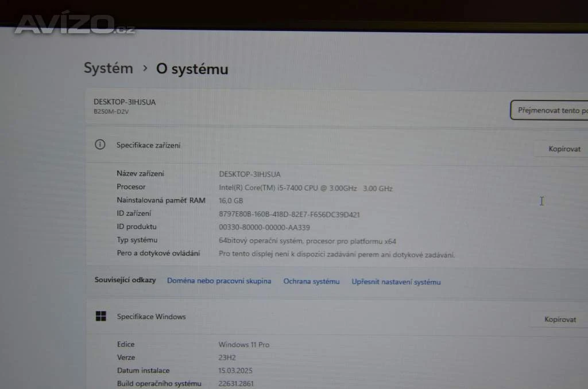The image size is (588, 389).
Task: Click the Název zařízení label
Action: pos(140,173)
